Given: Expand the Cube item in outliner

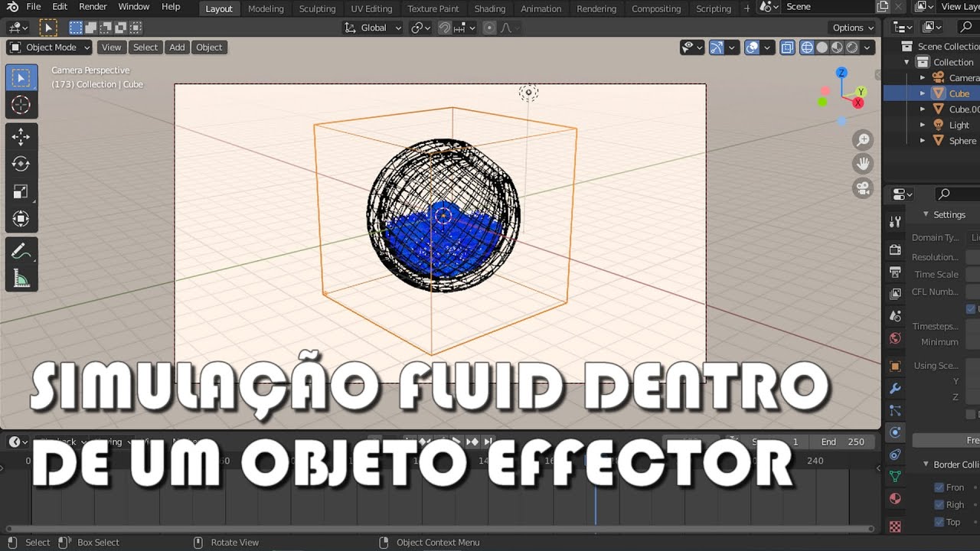Looking at the screenshot, I should pos(923,93).
